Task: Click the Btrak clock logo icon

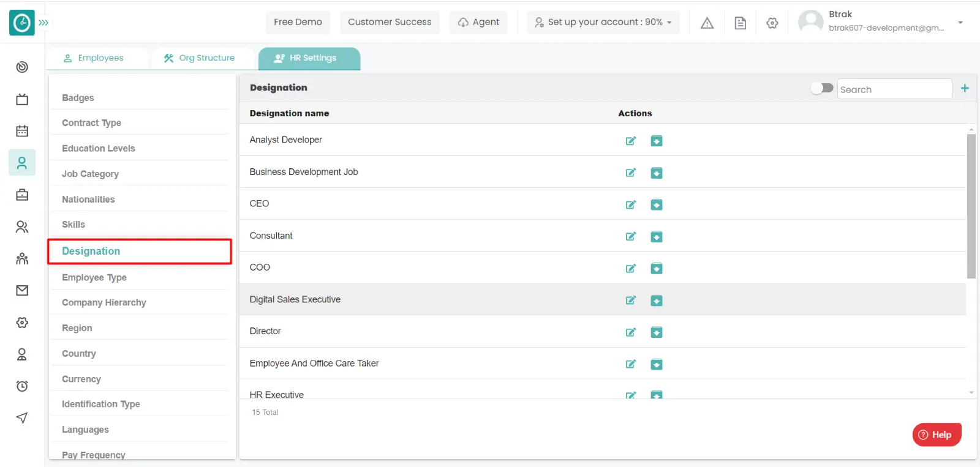Action: (x=22, y=23)
